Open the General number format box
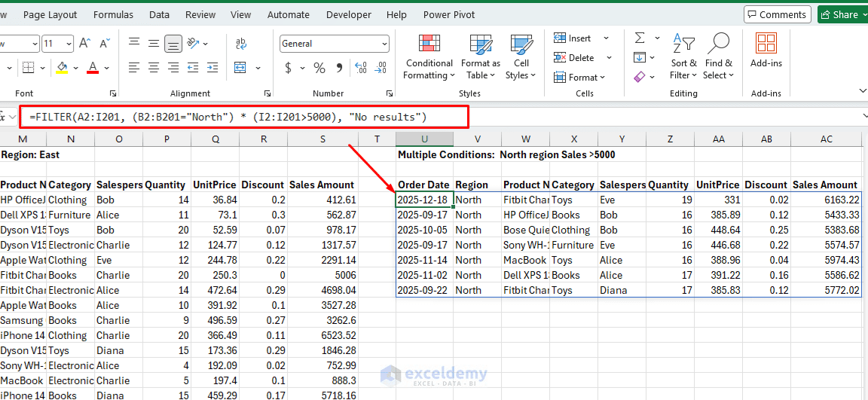This screenshot has width=868, height=400. click(335, 43)
